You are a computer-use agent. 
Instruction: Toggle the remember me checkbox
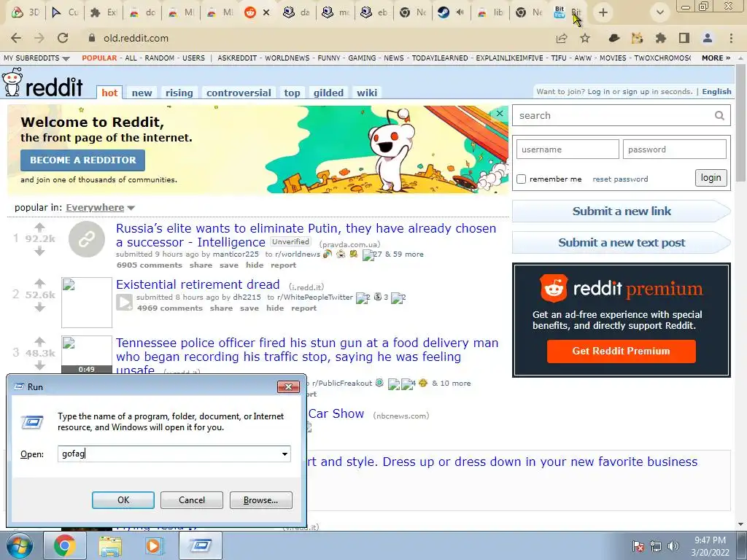(521, 179)
